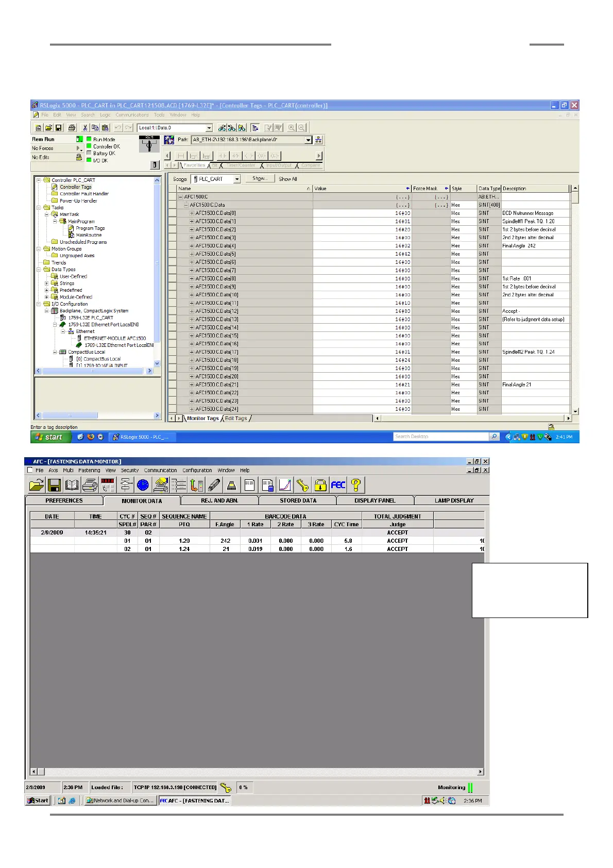This screenshot has height=868, width=613.
Task: Switch to the Edit Tags tab
Action: [235, 419]
